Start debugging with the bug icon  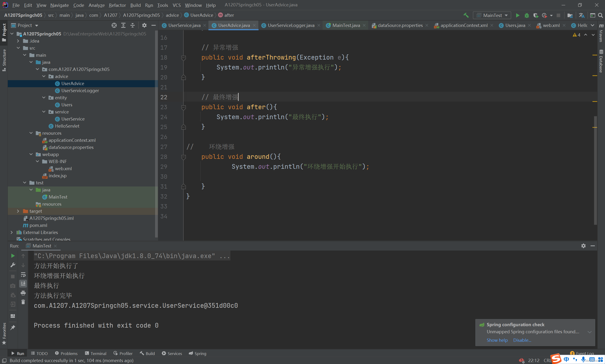(527, 15)
